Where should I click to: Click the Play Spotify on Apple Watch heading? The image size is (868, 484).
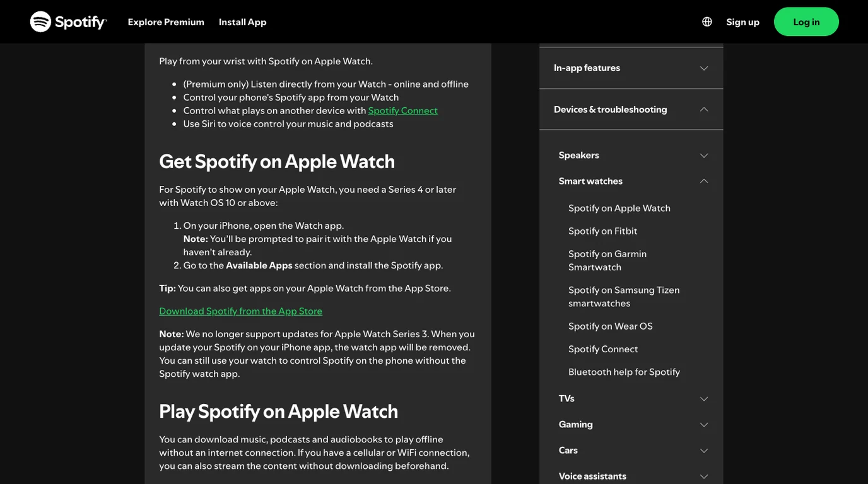tap(278, 411)
